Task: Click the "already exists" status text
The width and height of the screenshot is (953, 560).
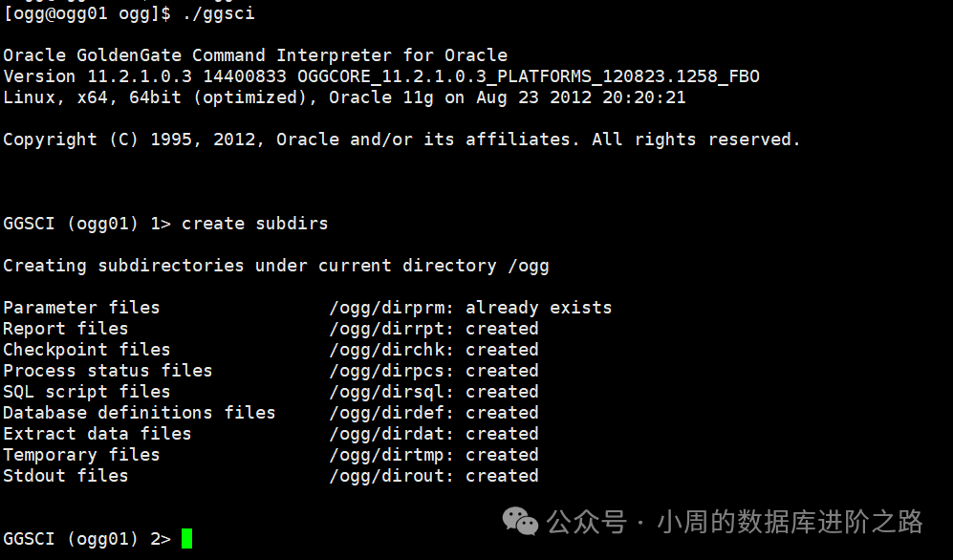Action: coord(538,308)
